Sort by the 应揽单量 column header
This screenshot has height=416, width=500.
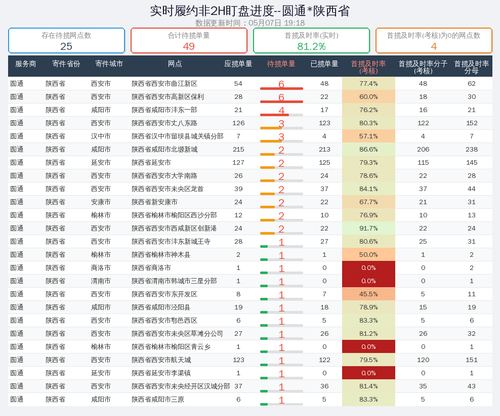click(x=238, y=64)
